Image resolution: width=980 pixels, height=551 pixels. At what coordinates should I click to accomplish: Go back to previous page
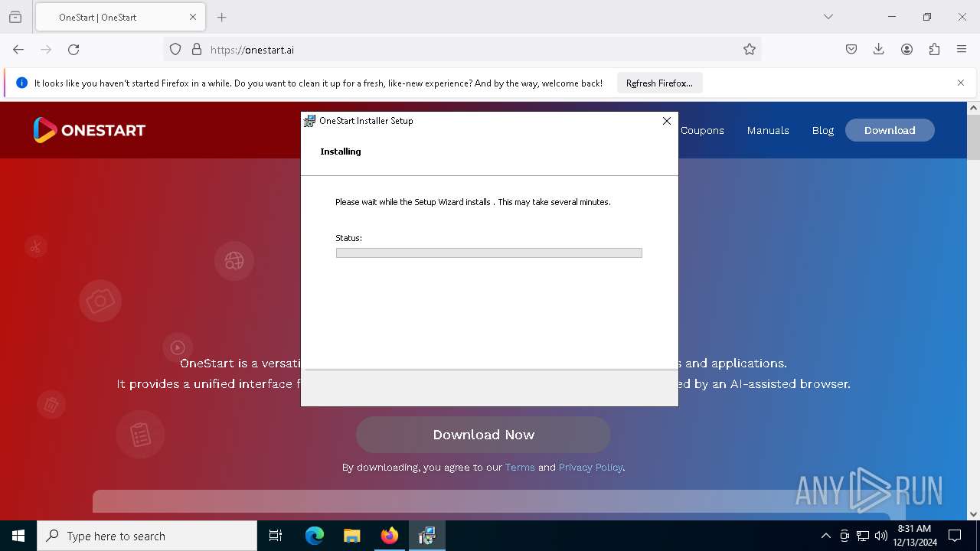click(x=18, y=49)
